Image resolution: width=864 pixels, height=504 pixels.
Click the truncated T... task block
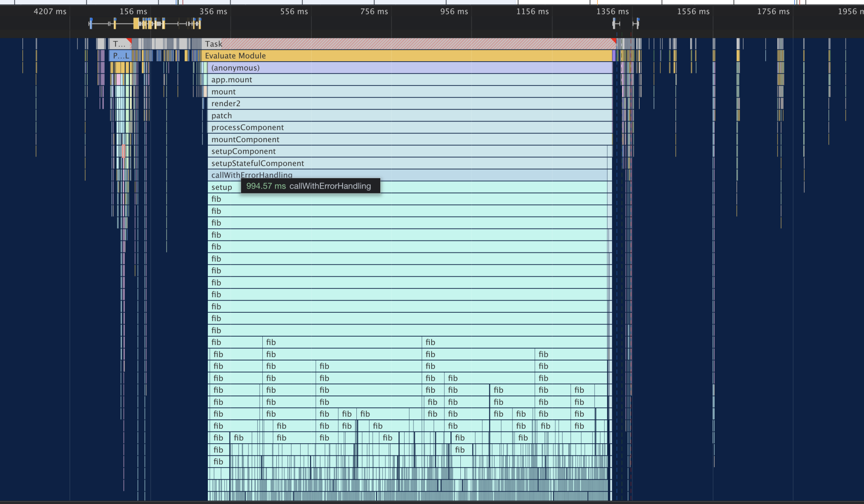(x=120, y=44)
